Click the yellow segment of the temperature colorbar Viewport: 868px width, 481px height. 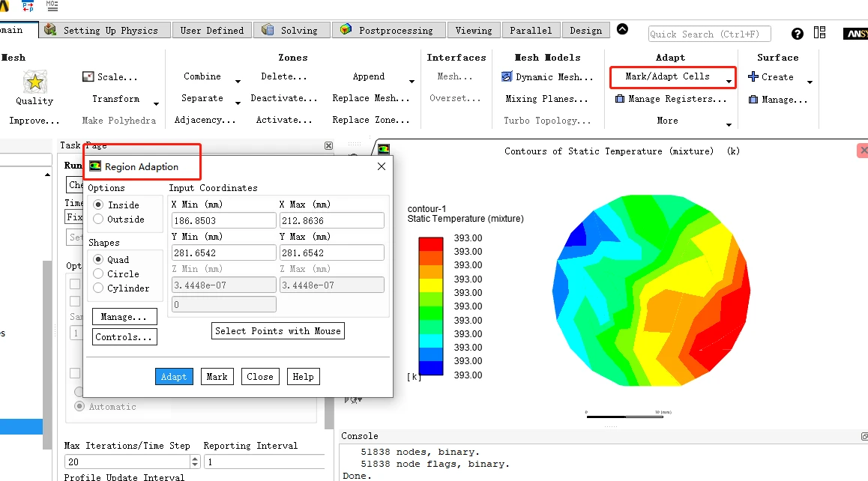[x=431, y=285]
